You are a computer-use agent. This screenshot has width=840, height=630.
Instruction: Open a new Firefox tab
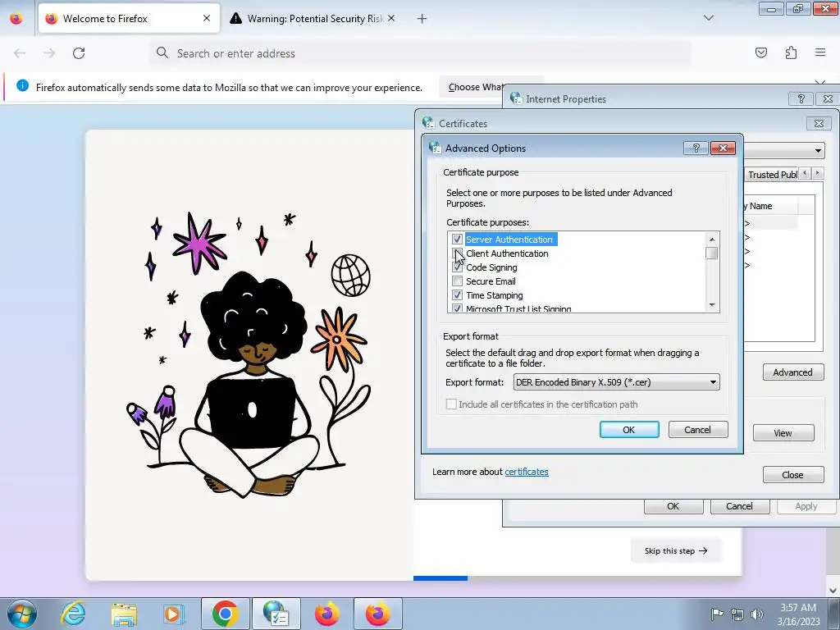coord(422,19)
